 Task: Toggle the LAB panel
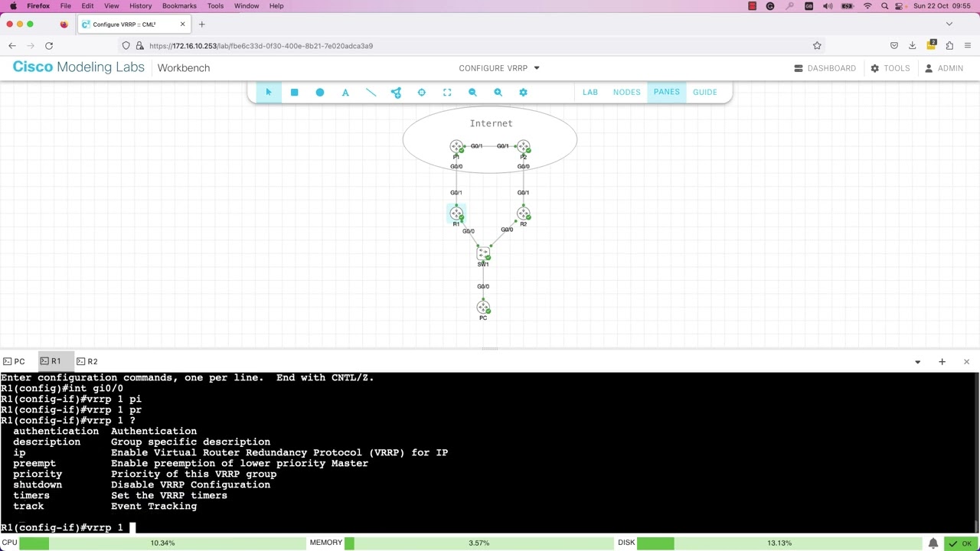(590, 93)
